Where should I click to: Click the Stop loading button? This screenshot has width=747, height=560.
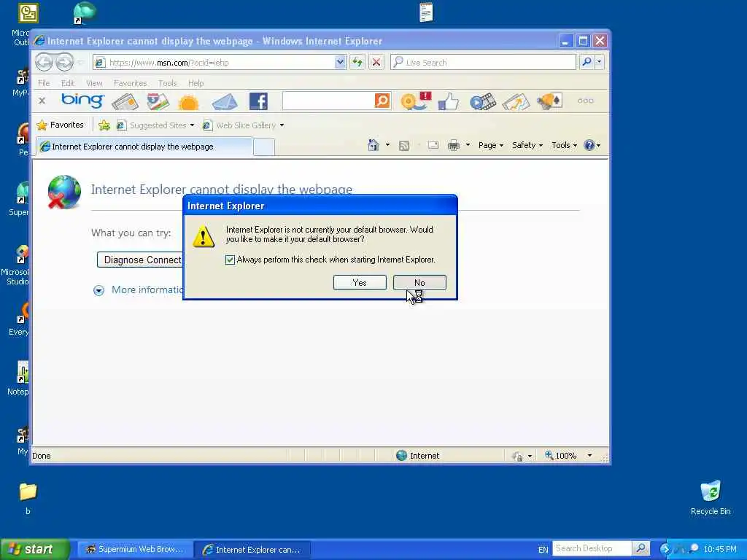pyautogui.click(x=376, y=62)
